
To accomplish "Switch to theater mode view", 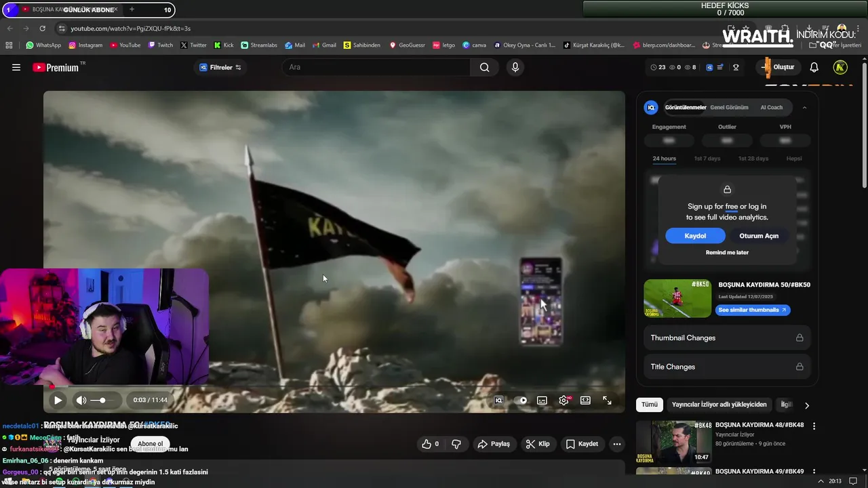I will 585,400.
